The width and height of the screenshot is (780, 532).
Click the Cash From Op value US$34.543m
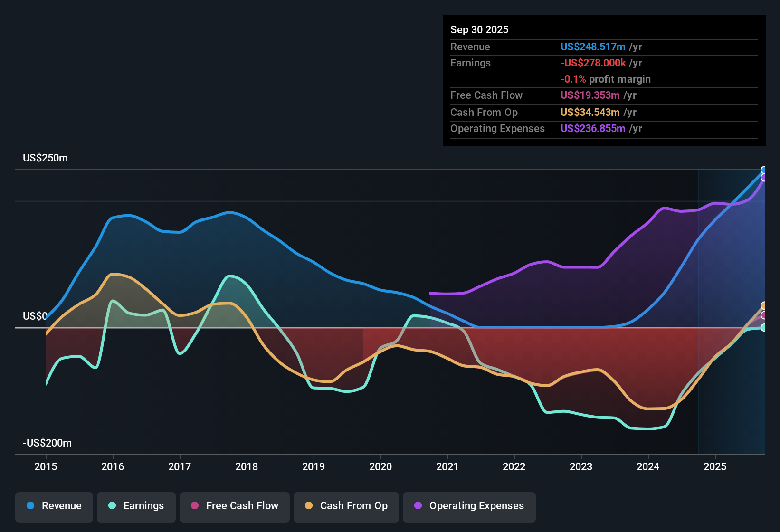(590, 113)
